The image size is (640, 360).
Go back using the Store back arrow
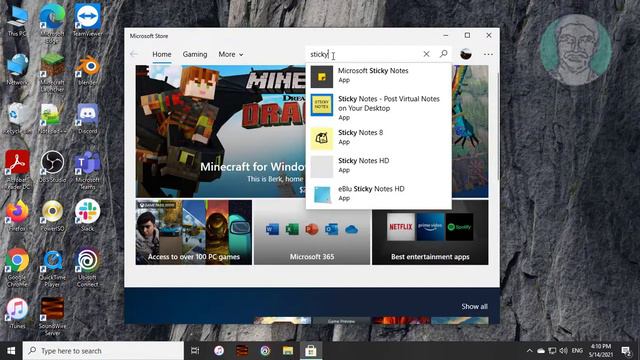point(134,54)
